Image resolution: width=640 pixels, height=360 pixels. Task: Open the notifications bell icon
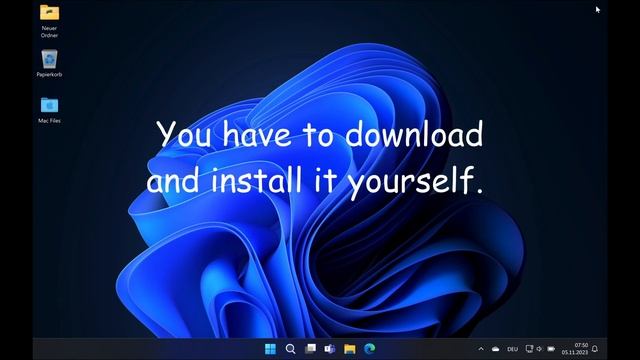pyautogui.click(x=595, y=349)
